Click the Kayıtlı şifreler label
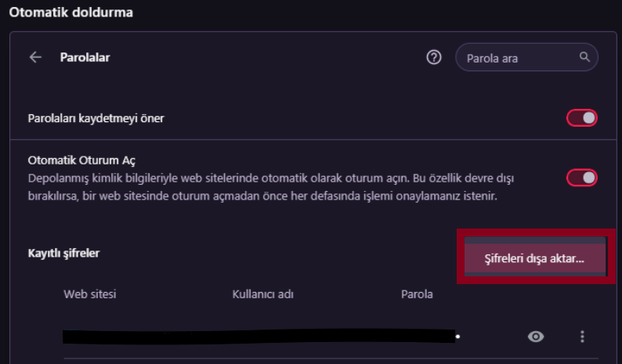 tap(63, 253)
